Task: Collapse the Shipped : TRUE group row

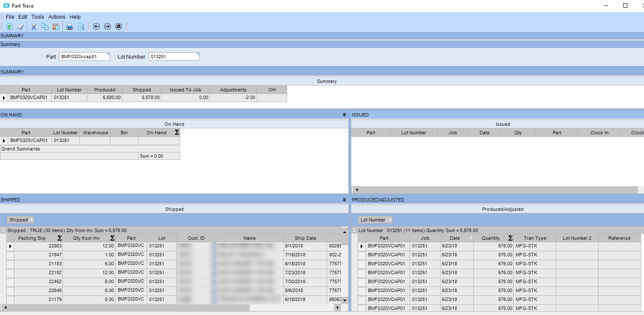Action: tap(3, 230)
